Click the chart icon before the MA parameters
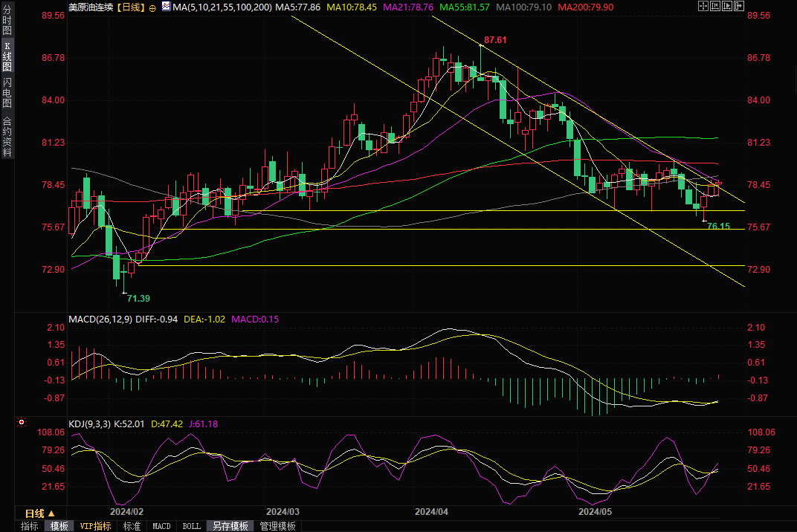This screenshot has width=797, height=532. (165, 7)
